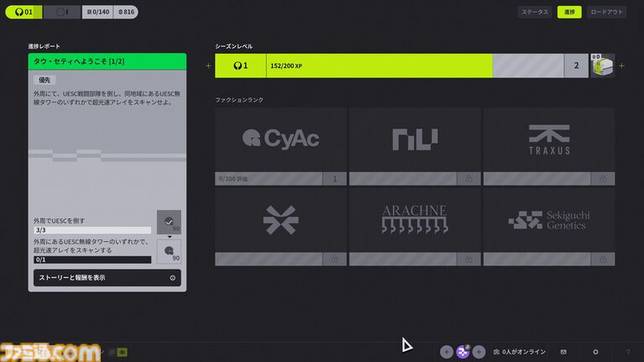The width and height of the screenshot is (644, 362).
Task: Select the second objective reward box
Action: coord(169,252)
